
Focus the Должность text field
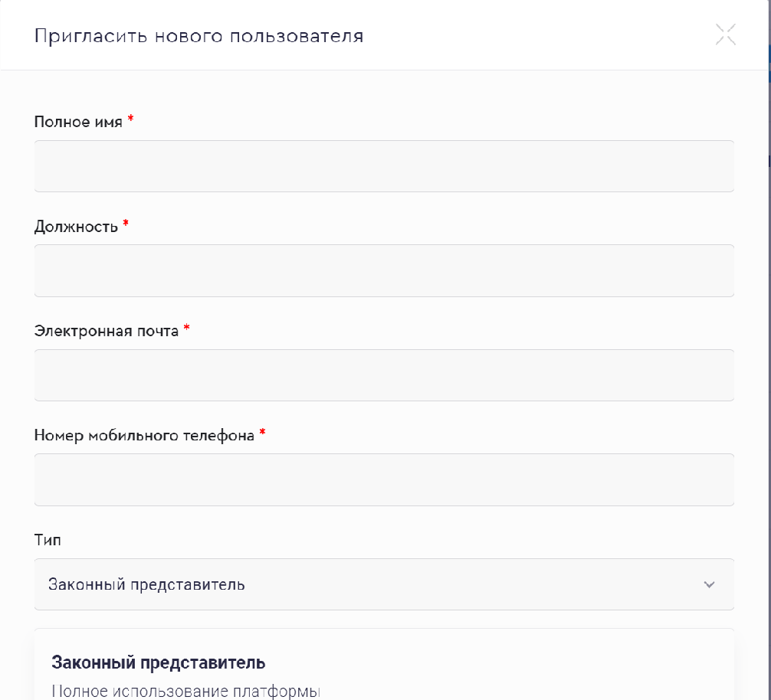pyautogui.click(x=384, y=271)
